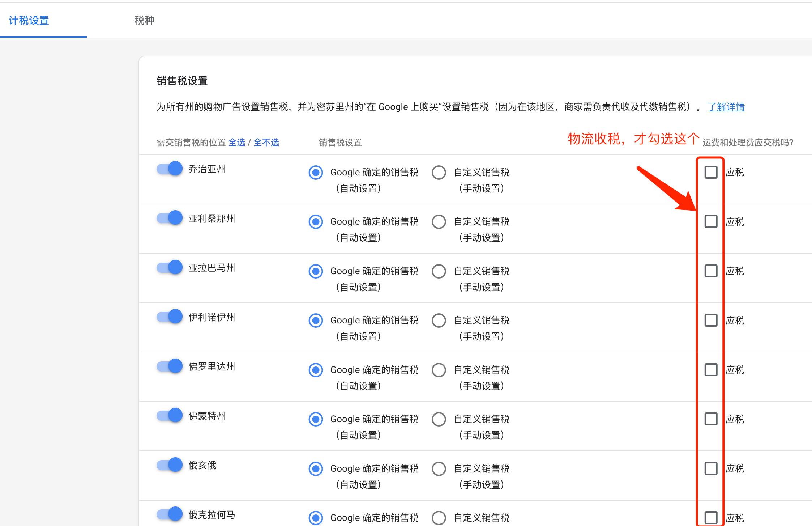Check the 应税 box for 乔治亚州
Viewport: 812px width, 526px height.
[711, 172]
